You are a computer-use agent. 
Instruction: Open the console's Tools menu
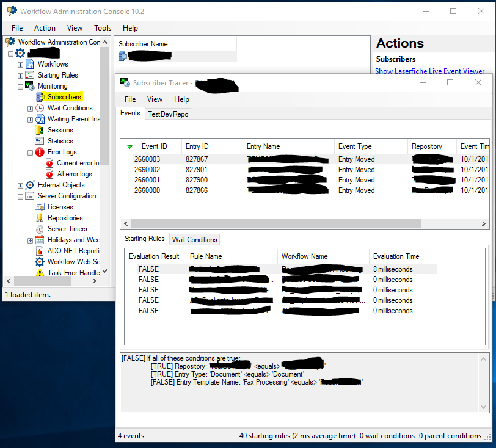coord(103,28)
